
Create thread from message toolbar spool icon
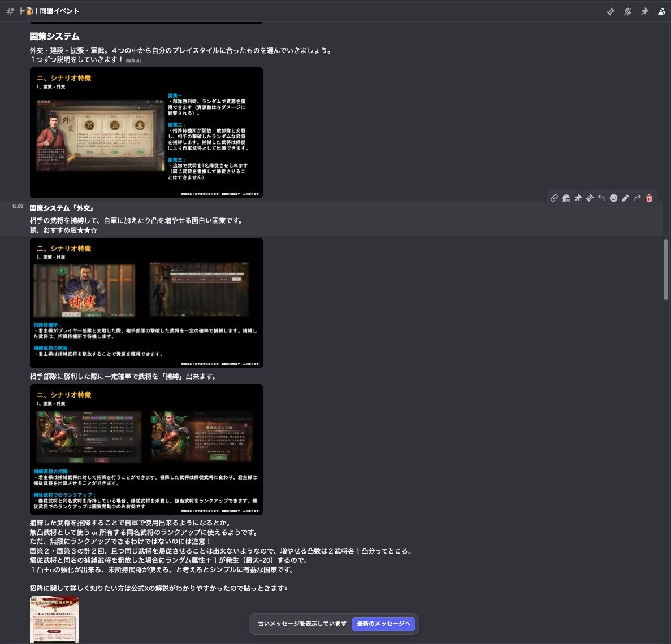(x=590, y=198)
